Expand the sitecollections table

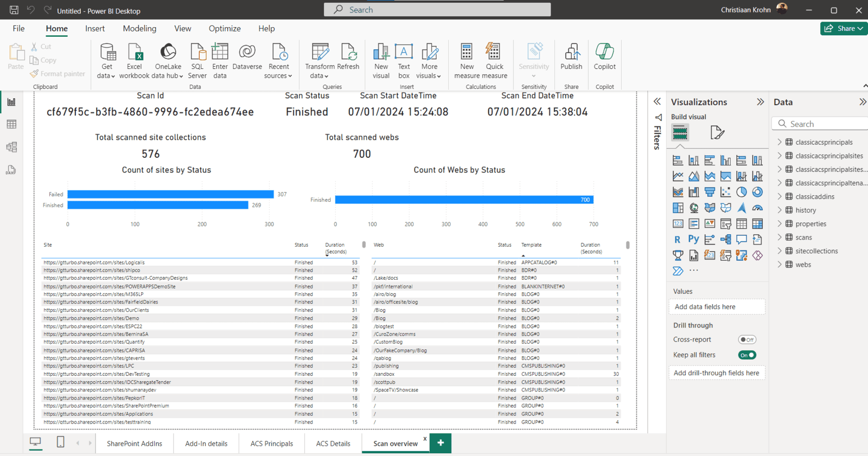(x=780, y=251)
